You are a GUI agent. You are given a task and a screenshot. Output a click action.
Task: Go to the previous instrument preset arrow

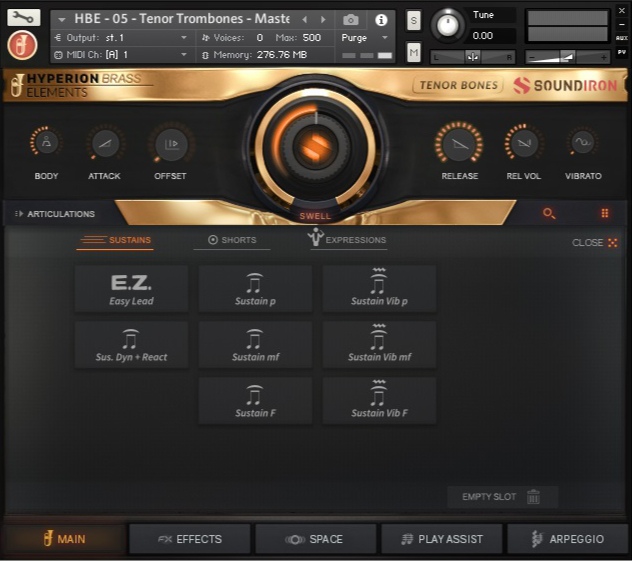[x=305, y=19]
